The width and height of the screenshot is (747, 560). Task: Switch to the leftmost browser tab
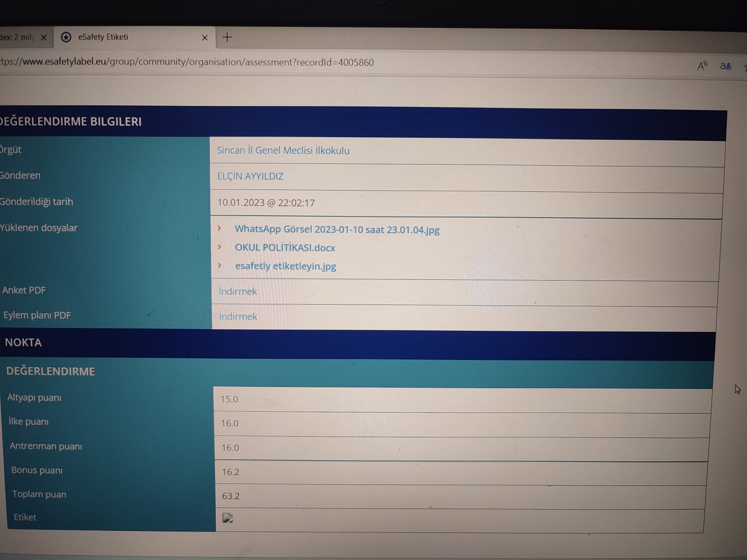17,37
